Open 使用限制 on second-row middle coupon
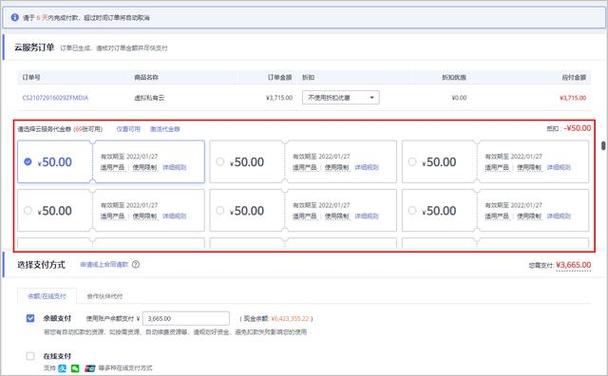Viewport: 608px width, 376px height. tap(337, 216)
